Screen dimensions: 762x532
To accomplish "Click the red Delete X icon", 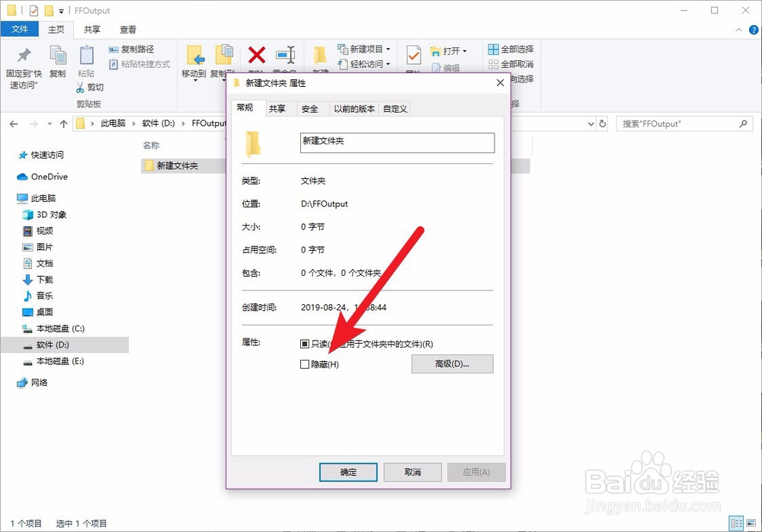I will tap(257, 54).
